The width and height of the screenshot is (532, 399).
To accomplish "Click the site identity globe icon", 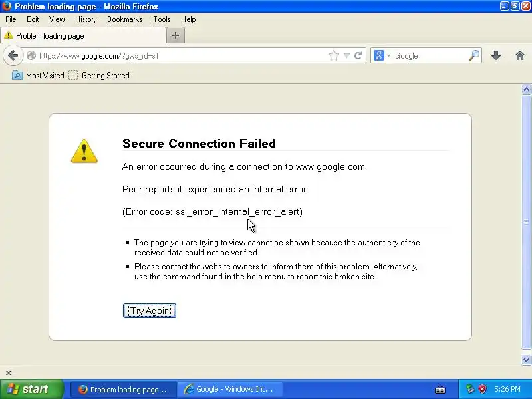I will (x=31, y=55).
